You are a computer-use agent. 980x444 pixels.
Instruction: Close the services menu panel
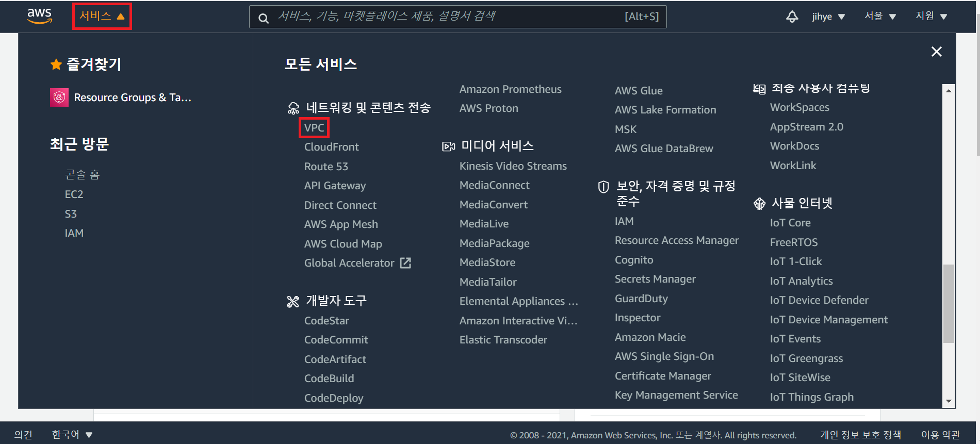tap(936, 52)
